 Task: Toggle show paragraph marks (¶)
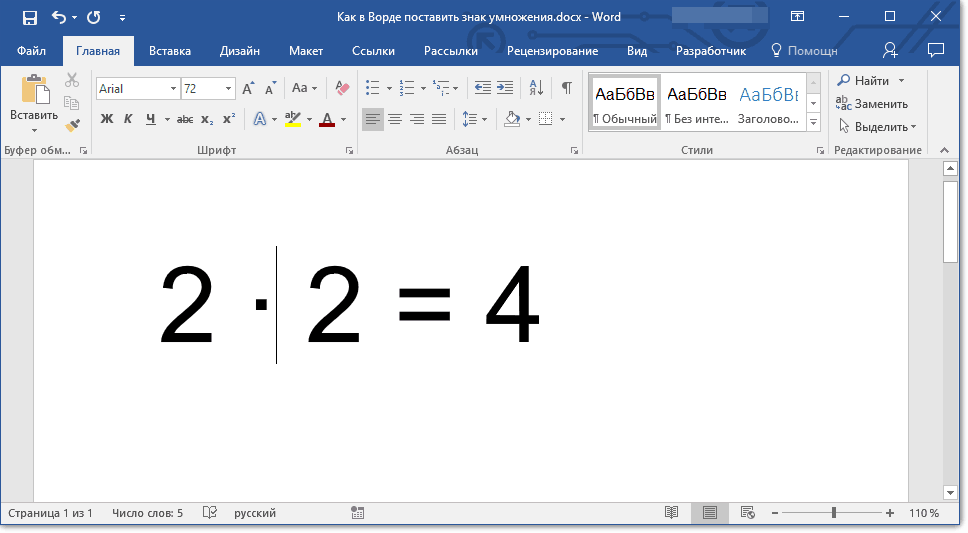click(566, 88)
